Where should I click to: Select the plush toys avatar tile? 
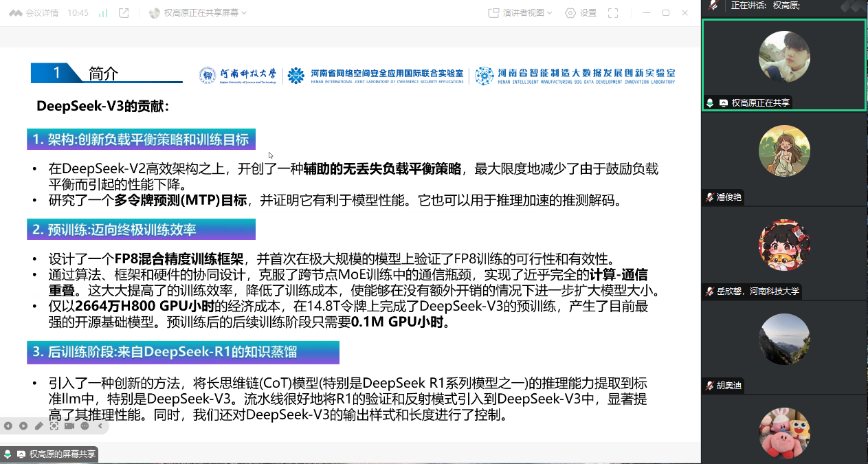784,434
